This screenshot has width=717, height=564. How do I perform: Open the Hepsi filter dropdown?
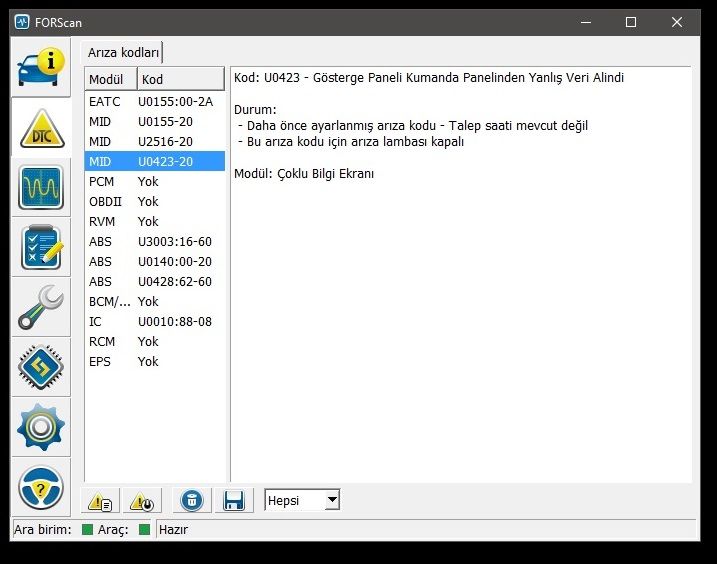(x=302, y=500)
